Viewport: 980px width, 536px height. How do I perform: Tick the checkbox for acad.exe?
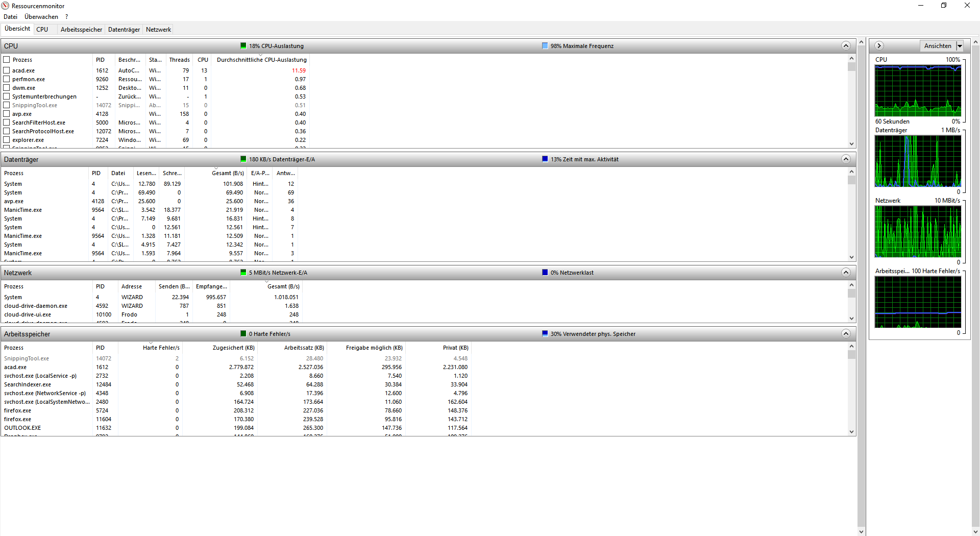[7, 70]
